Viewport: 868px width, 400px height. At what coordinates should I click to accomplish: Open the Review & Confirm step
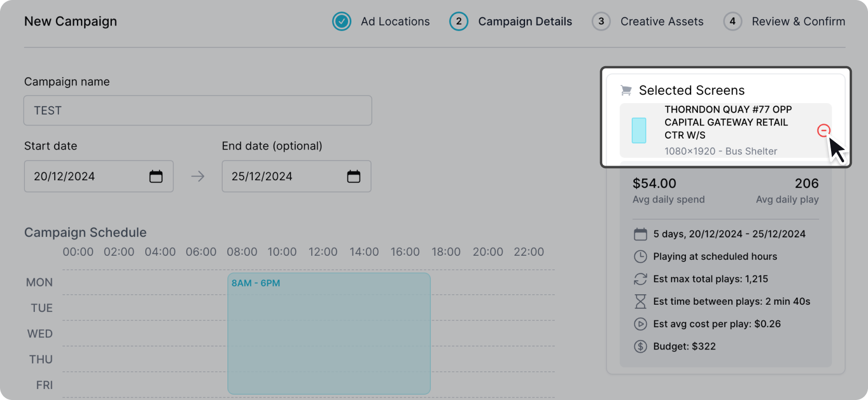pyautogui.click(x=798, y=21)
